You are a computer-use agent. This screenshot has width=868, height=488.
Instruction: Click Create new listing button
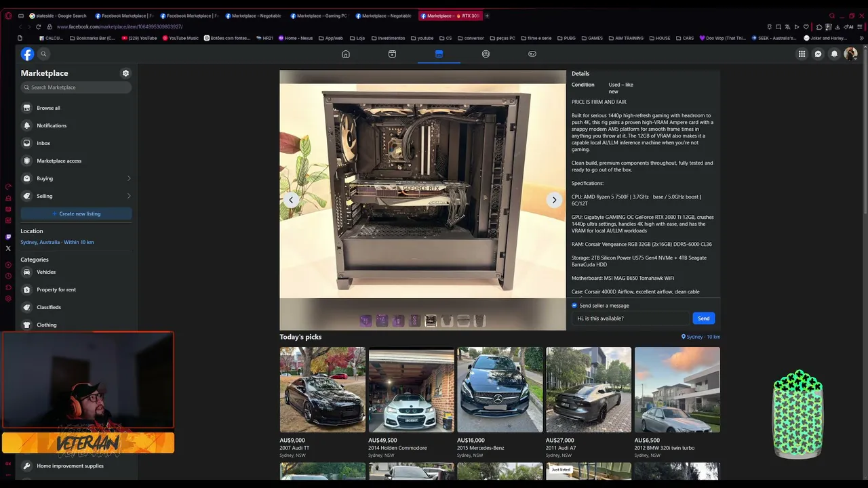(x=76, y=213)
